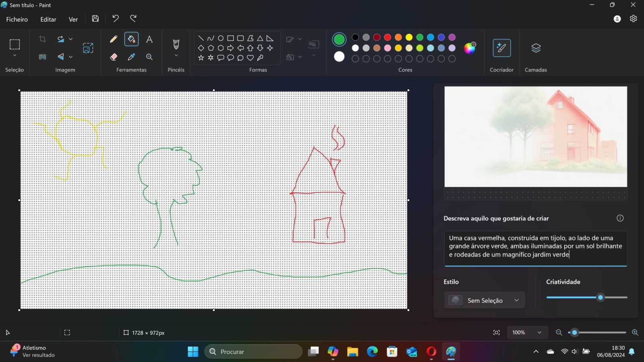Click the Fit to window icon
Viewport: 644px width, 362px height.
point(497,333)
